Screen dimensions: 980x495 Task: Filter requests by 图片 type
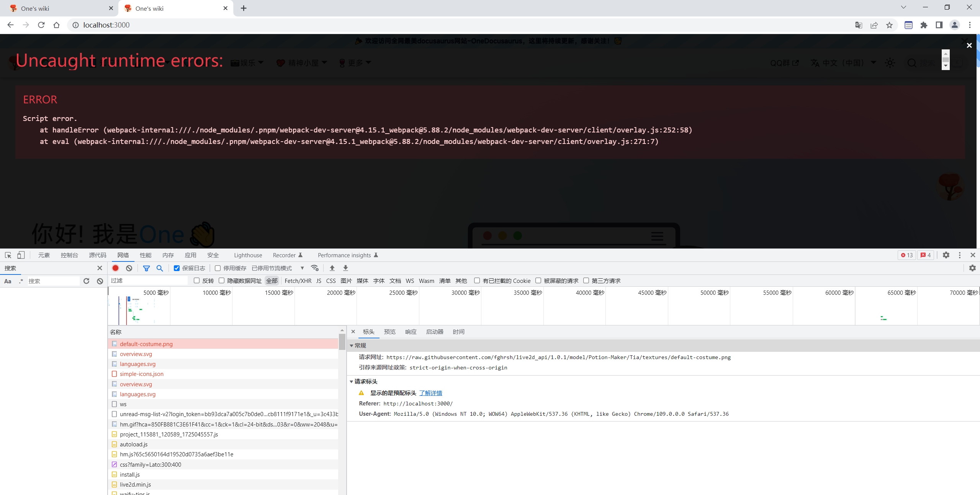[346, 281]
